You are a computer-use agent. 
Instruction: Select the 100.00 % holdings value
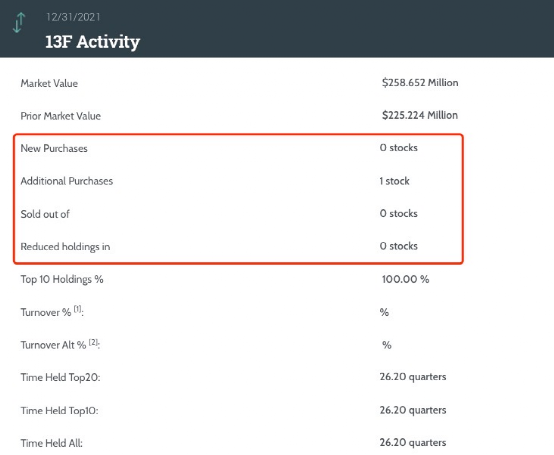pyautogui.click(x=405, y=279)
